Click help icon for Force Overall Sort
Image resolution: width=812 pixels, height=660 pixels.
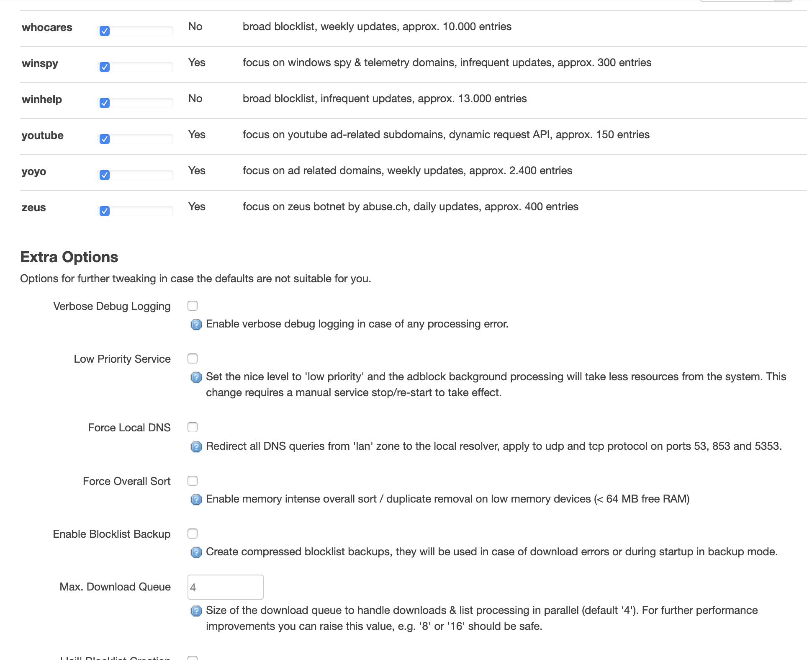click(x=196, y=500)
